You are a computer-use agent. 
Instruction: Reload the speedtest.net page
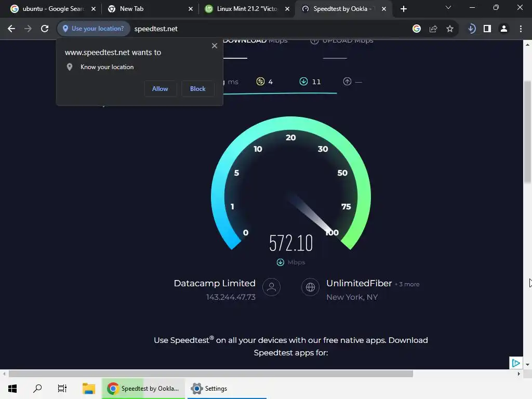point(45,29)
